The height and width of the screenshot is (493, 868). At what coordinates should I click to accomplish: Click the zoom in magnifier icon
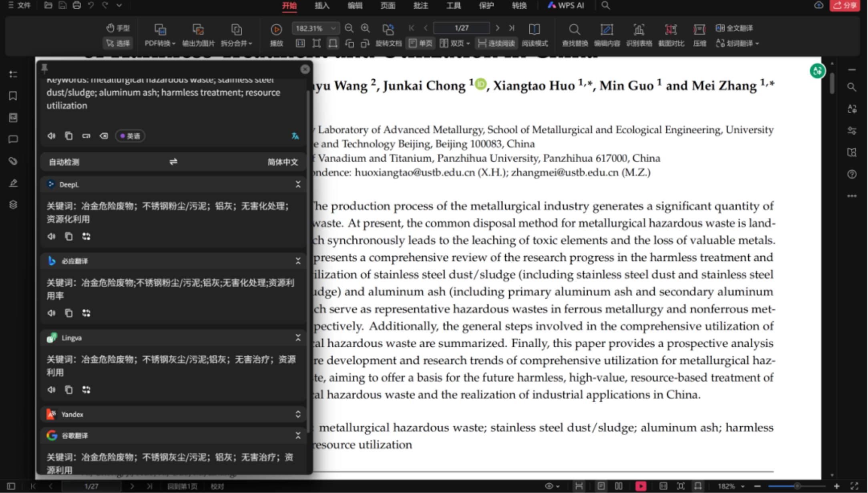[365, 28]
